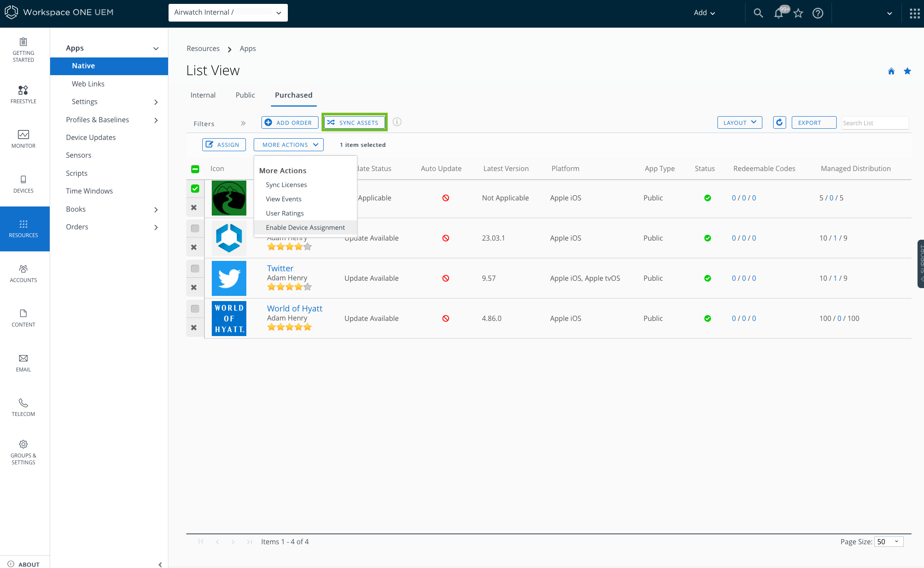
Task: Uncheck the first selected app checkbox
Action: click(195, 189)
